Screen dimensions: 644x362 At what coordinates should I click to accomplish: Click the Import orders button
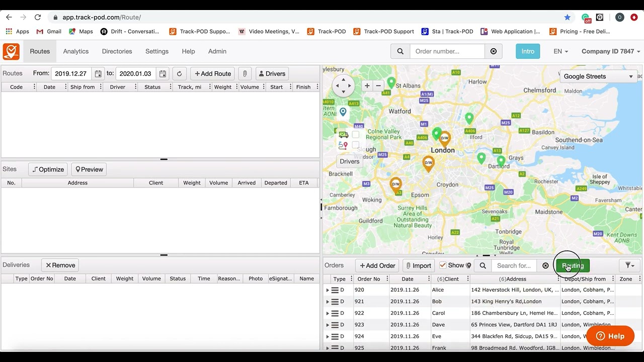[x=418, y=265]
